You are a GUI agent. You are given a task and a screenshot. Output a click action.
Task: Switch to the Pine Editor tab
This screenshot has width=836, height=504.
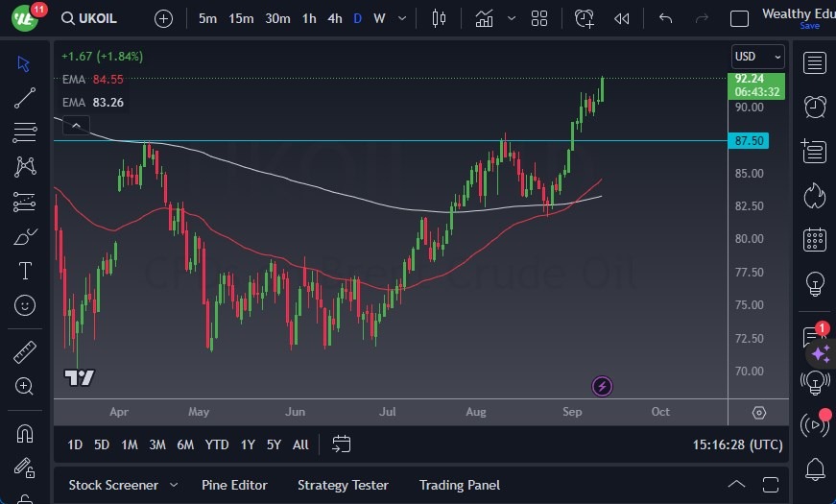coord(234,485)
